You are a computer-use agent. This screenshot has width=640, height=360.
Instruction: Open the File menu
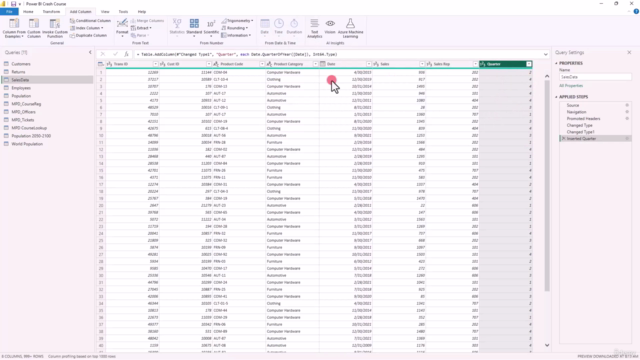tap(9, 11)
